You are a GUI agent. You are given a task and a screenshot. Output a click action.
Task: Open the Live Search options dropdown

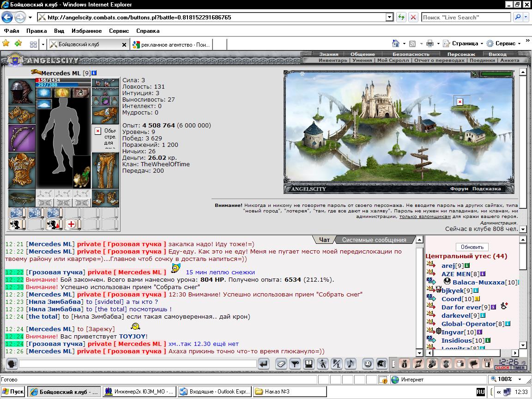coord(526,17)
